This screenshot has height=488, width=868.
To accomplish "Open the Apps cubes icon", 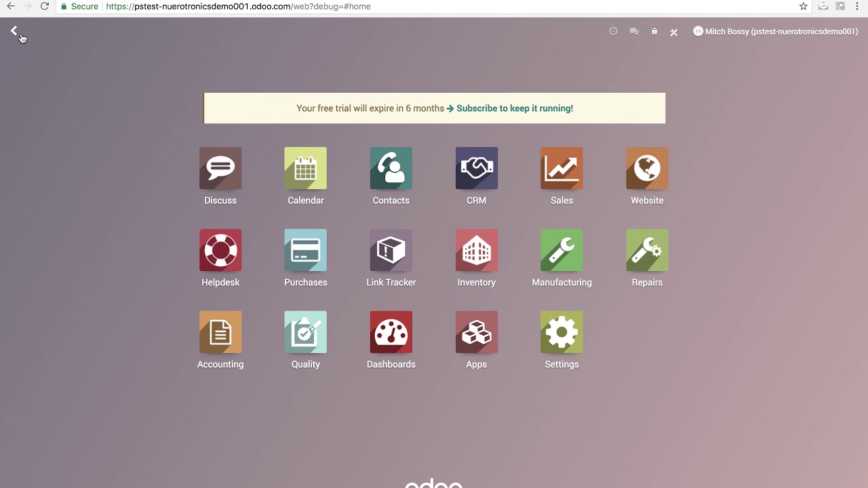I will (x=477, y=332).
